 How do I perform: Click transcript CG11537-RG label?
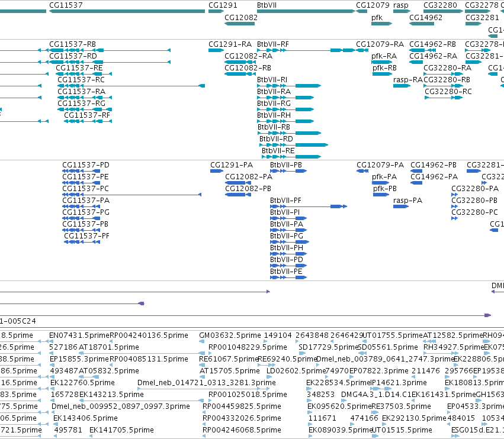pyautogui.click(x=81, y=104)
